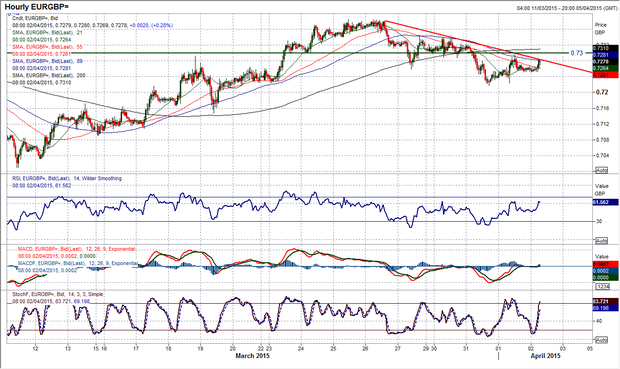
Task: Click the Auto scale button in RSI panel
Action: [601, 241]
